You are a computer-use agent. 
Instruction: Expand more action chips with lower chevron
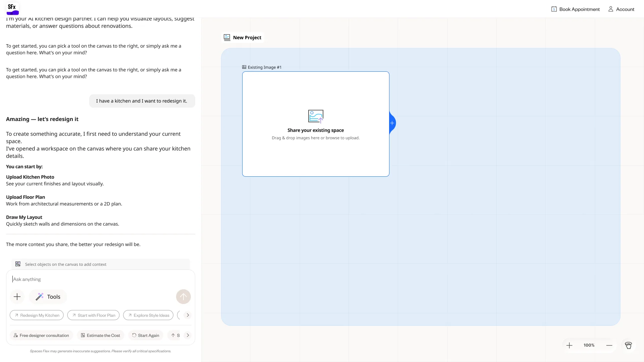tap(188, 335)
